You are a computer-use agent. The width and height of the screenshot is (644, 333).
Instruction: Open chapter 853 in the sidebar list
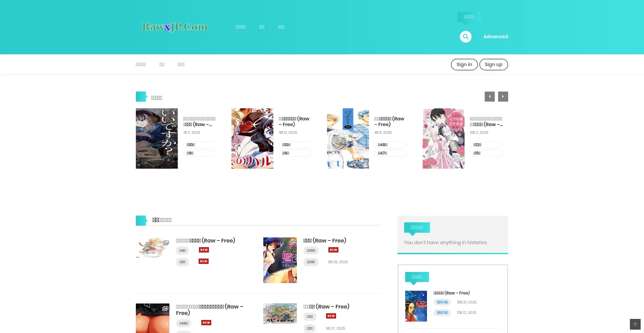click(x=442, y=313)
